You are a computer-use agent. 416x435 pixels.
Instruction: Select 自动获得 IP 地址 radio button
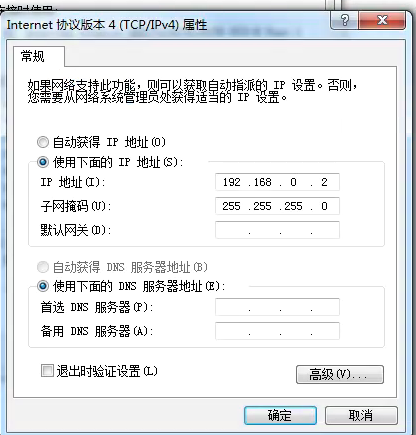pos(43,142)
